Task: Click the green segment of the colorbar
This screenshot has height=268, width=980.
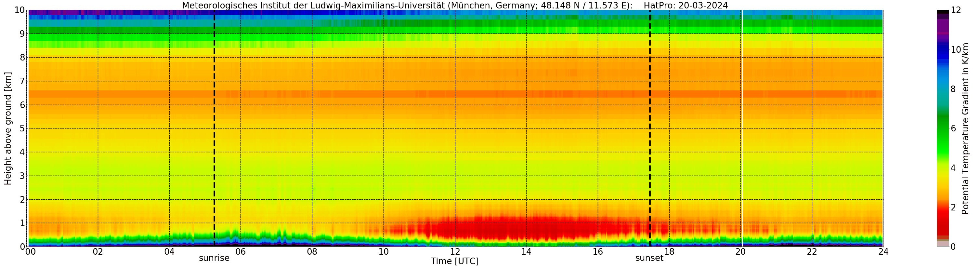Action: pyautogui.click(x=943, y=135)
